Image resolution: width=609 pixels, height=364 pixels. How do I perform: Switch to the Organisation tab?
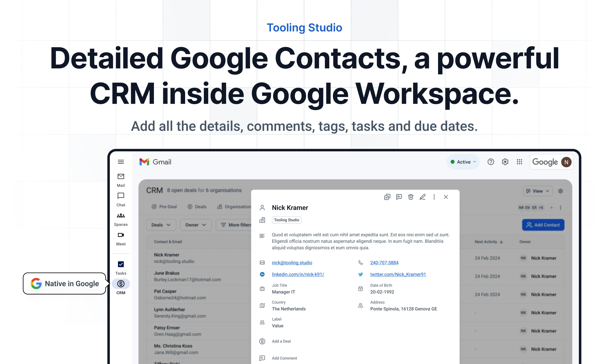click(234, 207)
